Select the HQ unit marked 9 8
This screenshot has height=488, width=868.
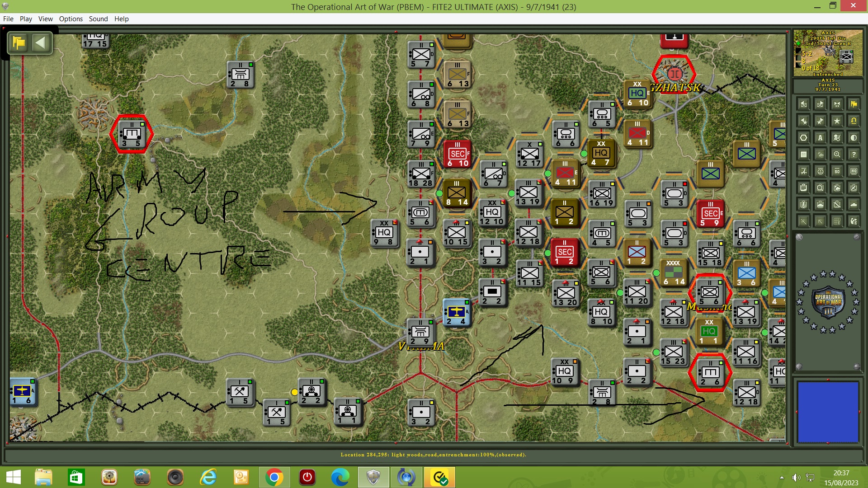(384, 233)
